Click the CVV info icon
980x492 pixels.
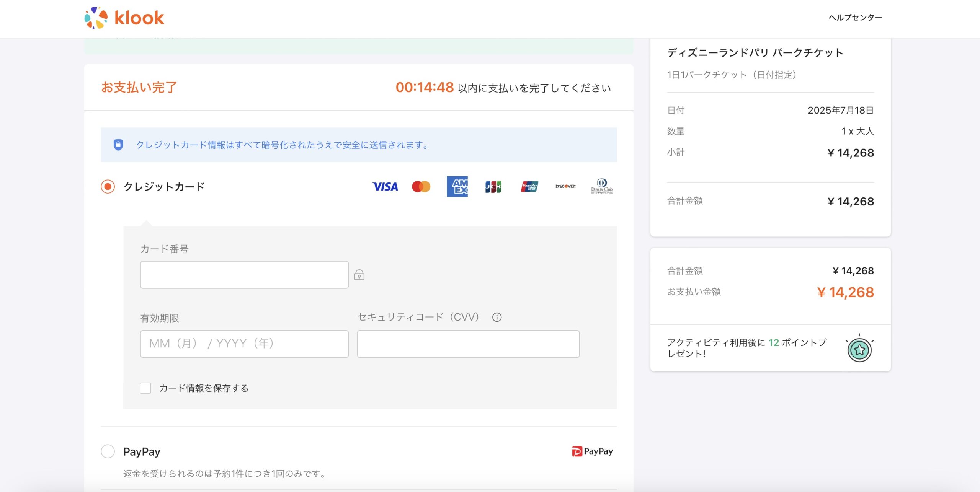tap(497, 317)
